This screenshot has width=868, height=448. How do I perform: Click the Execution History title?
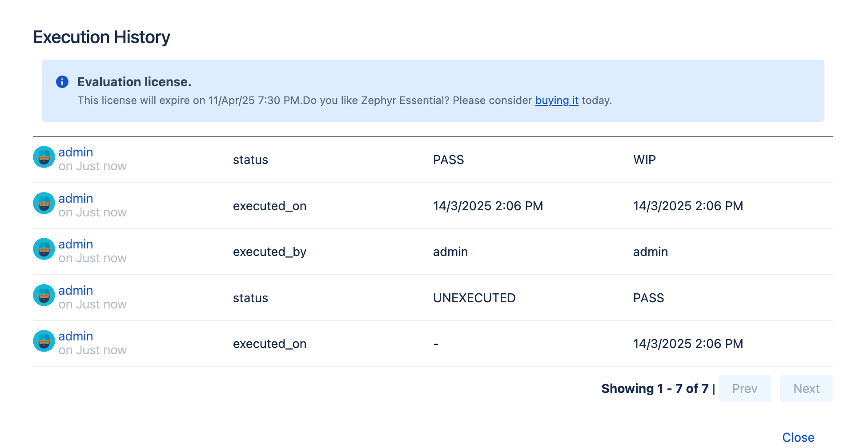pyautogui.click(x=101, y=37)
